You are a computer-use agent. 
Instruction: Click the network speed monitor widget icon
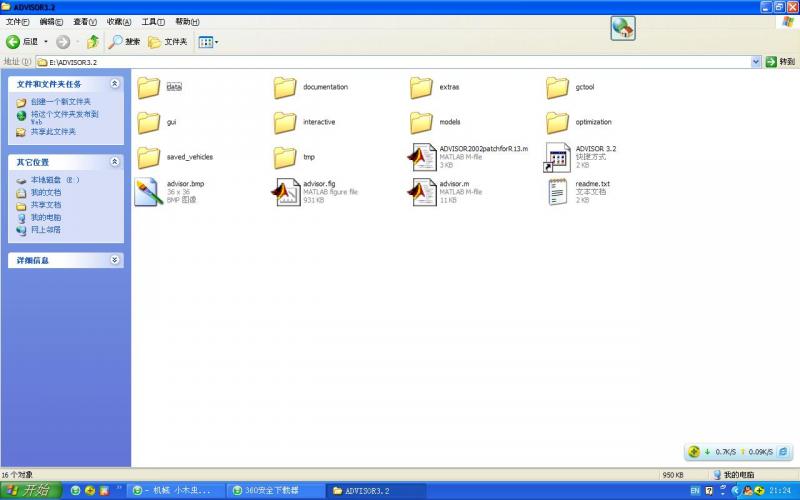point(694,452)
